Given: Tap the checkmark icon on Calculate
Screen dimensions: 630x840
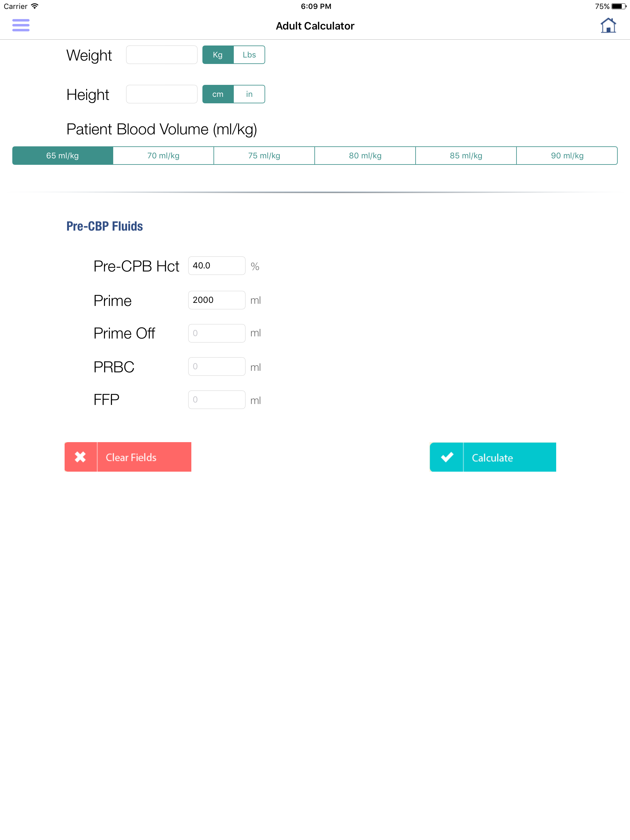Looking at the screenshot, I should click(447, 457).
